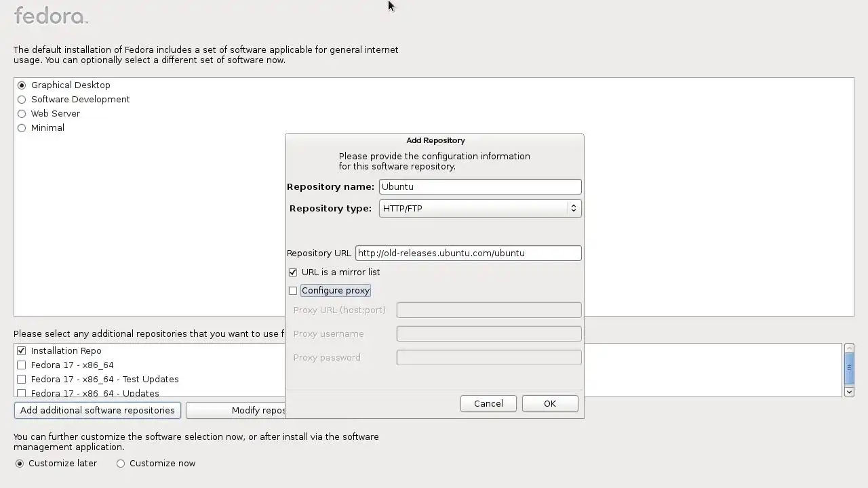
Task: Choose Customize now radio button
Action: coord(121,464)
